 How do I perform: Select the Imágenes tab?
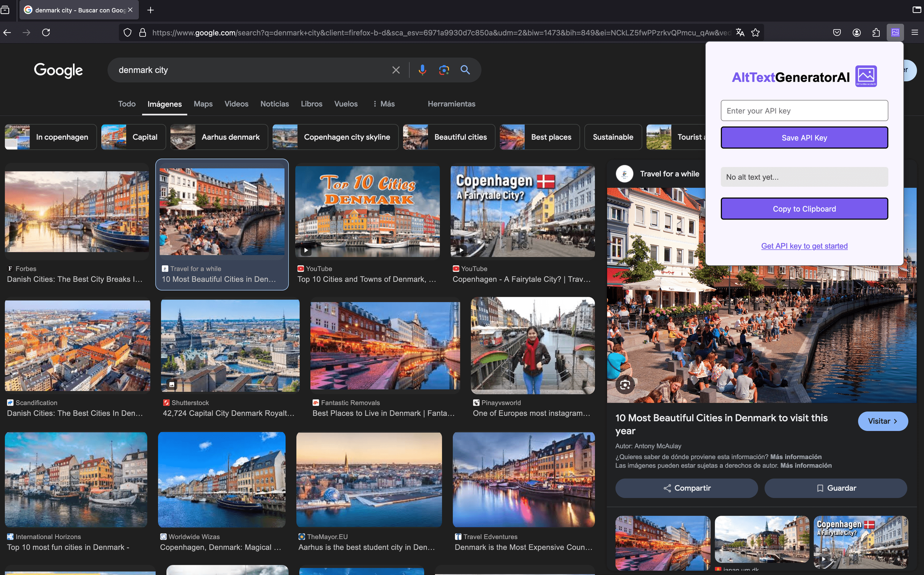click(x=164, y=104)
